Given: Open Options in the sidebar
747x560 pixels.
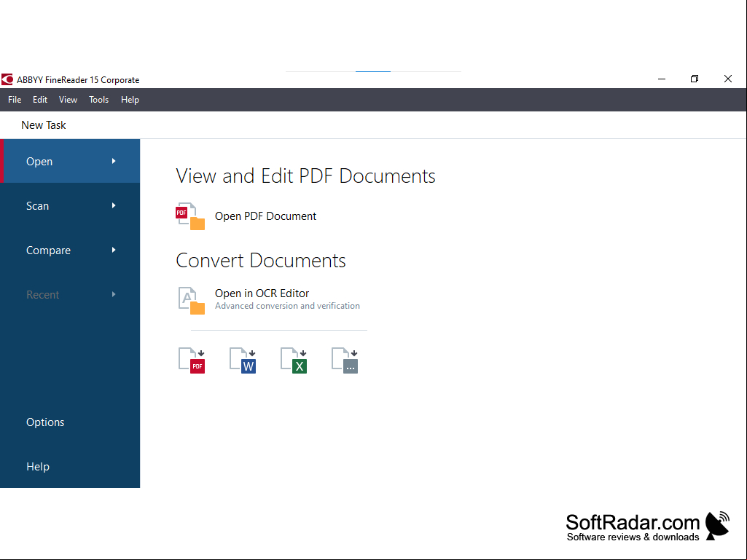Looking at the screenshot, I should click(45, 422).
